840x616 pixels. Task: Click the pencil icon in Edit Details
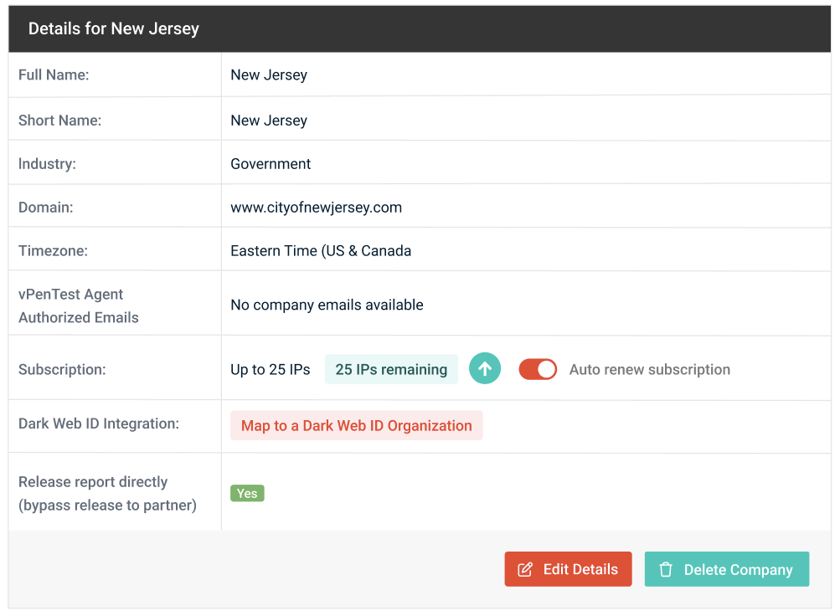(x=525, y=569)
